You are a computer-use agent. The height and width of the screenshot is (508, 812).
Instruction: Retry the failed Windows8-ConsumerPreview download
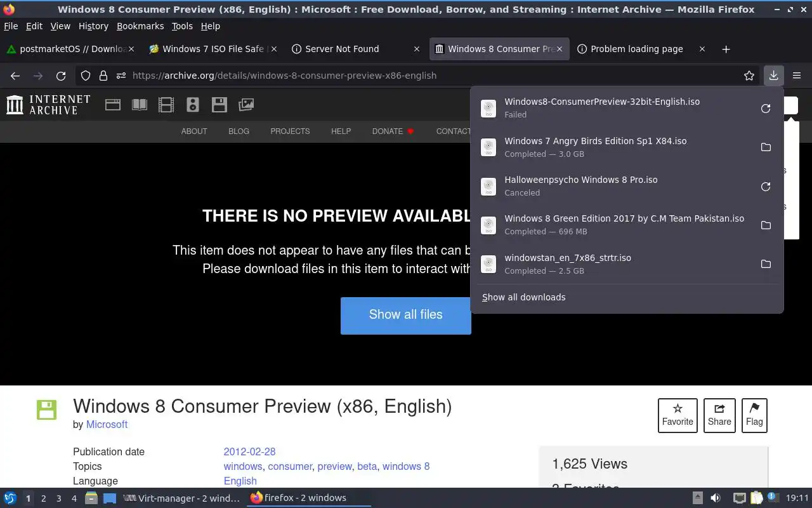(766, 109)
